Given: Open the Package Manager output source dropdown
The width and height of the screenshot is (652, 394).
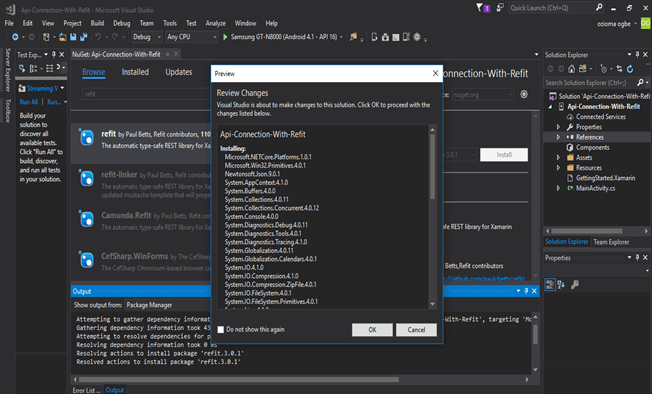Looking at the screenshot, I should [x=168, y=305].
